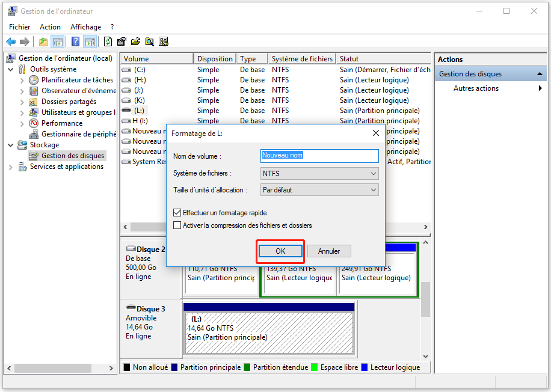Viewport: 551px width, 392px height.
Task: Expand Planificateur de tâches node
Action: [x=22, y=81]
